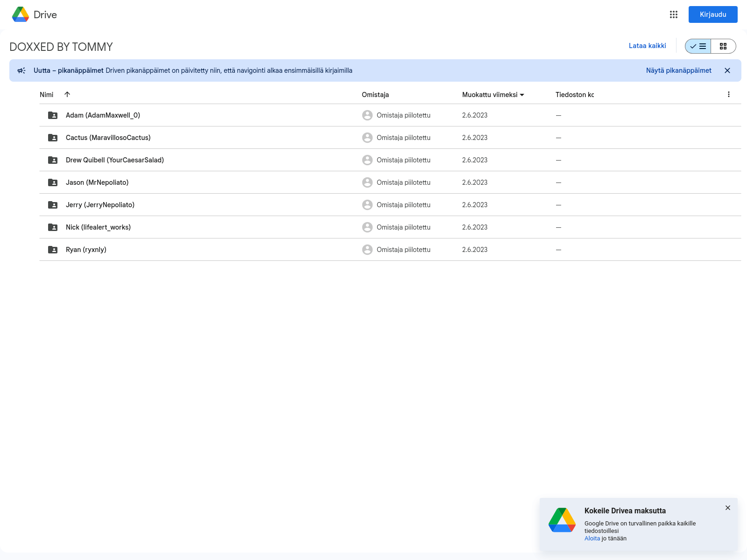Screen dimensions: 747x560
Task: Click owner avatar in Cactus row
Action: 367,138
